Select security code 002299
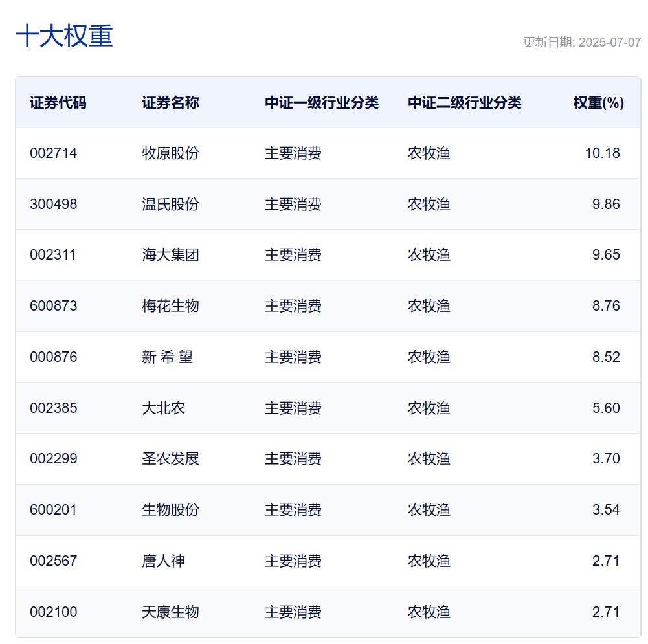This screenshot has width=648, height=644. (53, 458)
